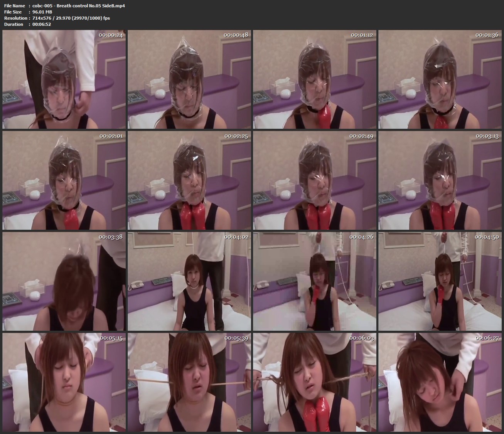View the last frame at 00:06:27
Image resolution: width=504 pixels, height=434 pixels.
point(440,382)
